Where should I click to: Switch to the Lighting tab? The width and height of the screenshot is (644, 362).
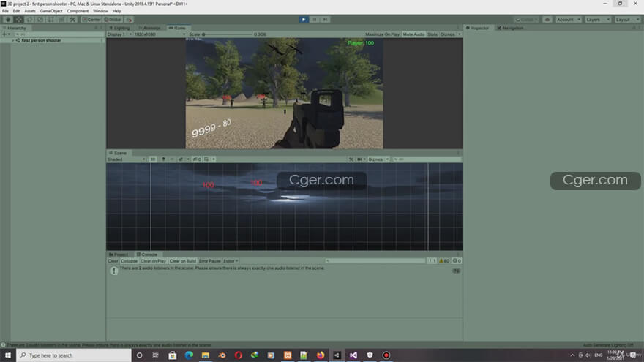pyautogui.click(x=119, y=28)
